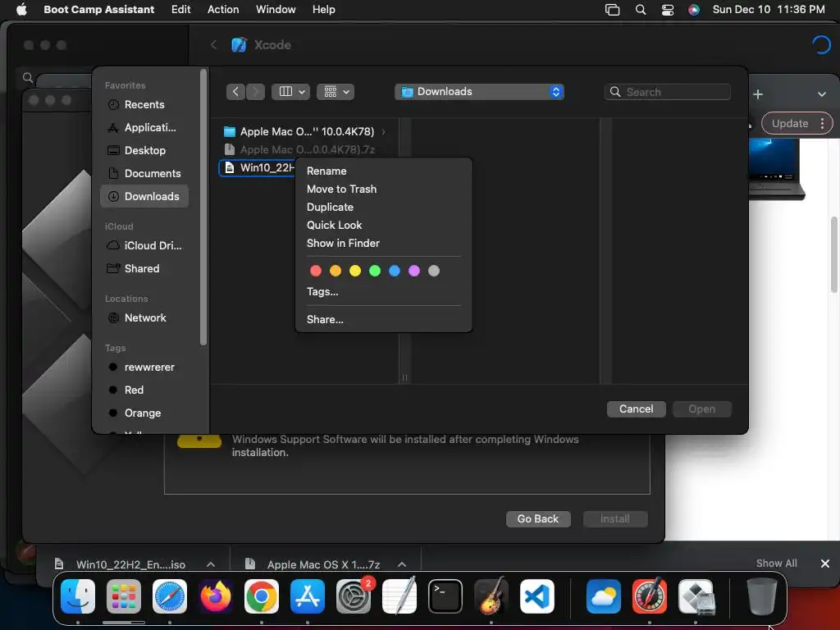Select Desktop in sidebar
The image size is (840, 630).
coord(144,151)
